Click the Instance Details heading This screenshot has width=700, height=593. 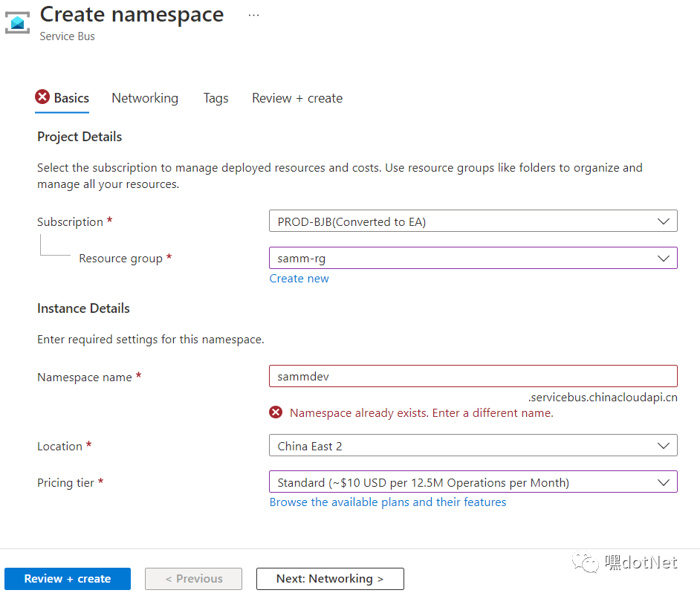(83, 308)
